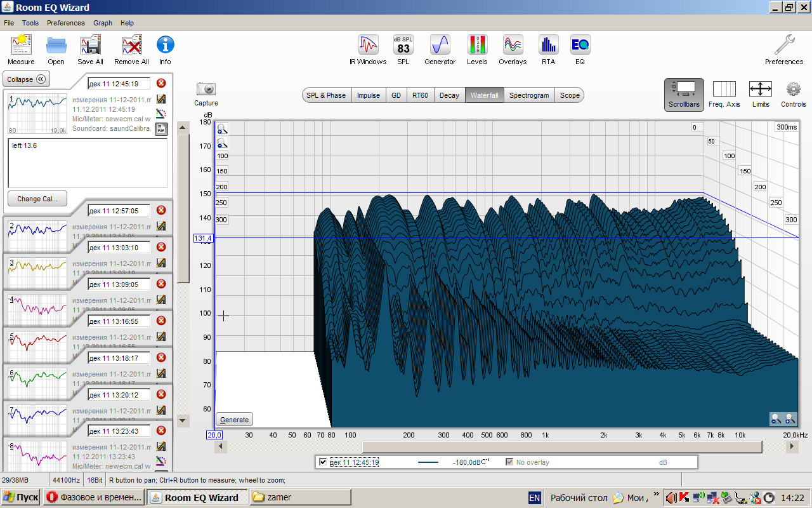Toggle the Scrollbars button

coord(684,93)
